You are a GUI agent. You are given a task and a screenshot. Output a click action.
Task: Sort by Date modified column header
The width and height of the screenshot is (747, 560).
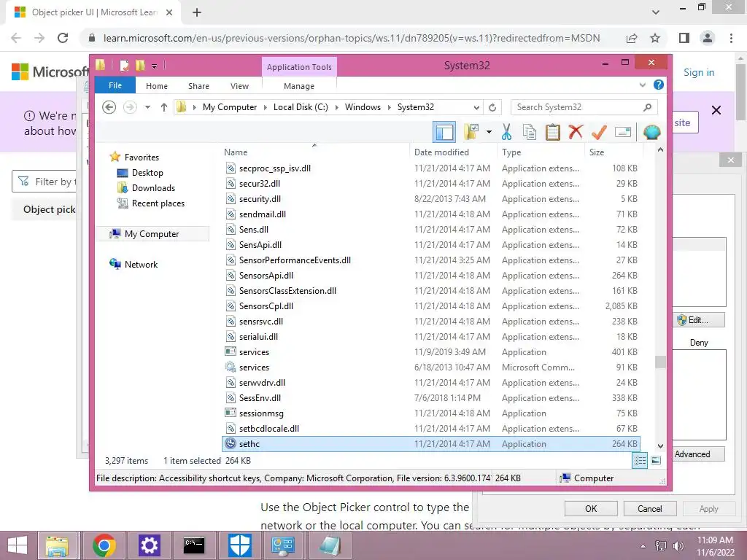click(452, 152)
